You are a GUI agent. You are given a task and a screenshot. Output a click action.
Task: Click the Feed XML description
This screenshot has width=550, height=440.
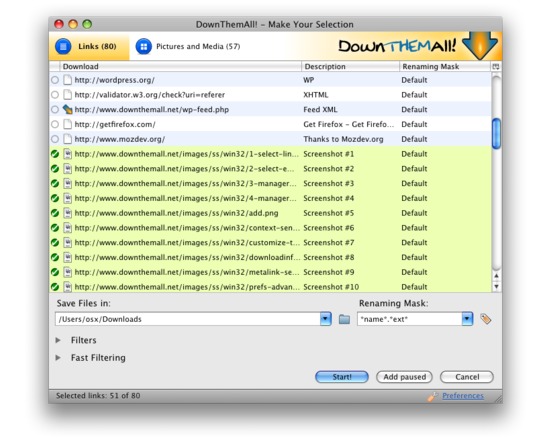320,109
